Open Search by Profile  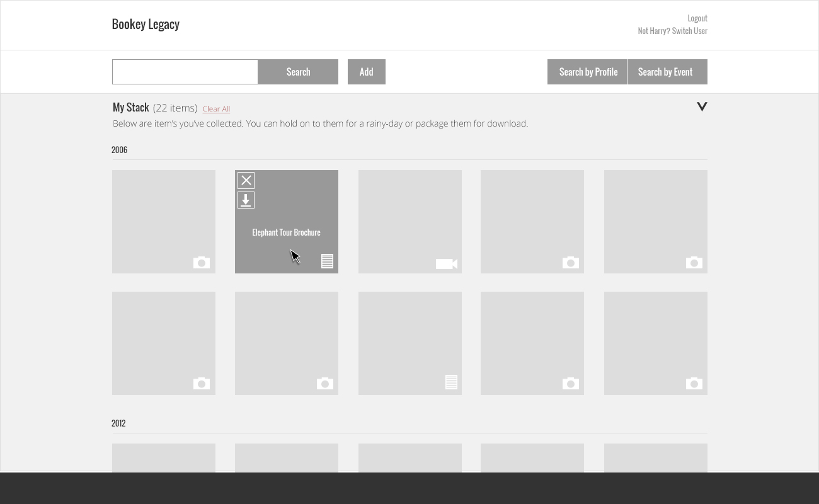(587, 72)
